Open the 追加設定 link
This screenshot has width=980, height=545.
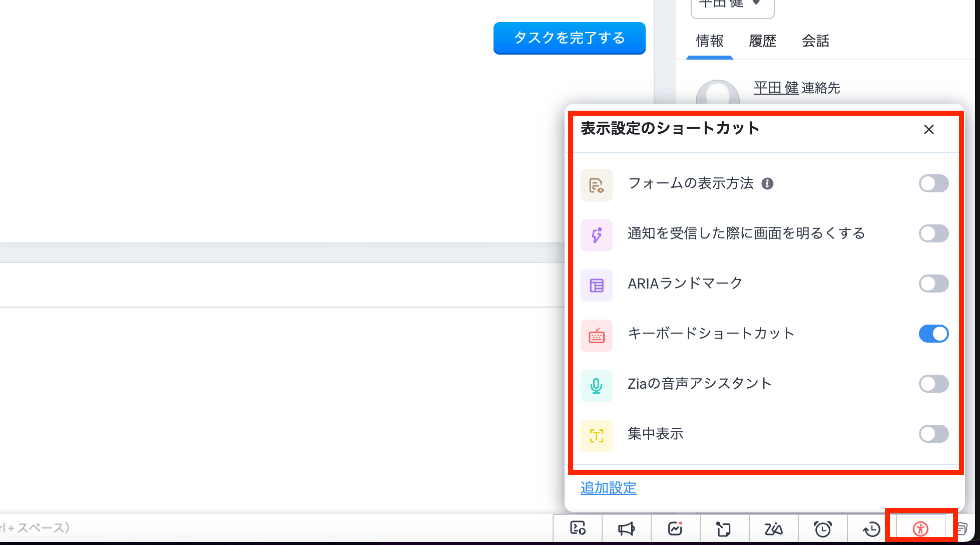(608, 488)
